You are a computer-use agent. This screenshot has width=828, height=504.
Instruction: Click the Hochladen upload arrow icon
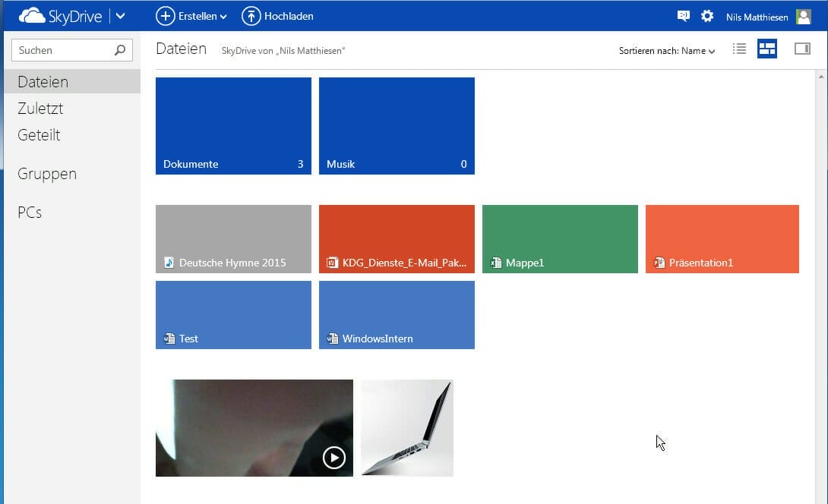251,16
